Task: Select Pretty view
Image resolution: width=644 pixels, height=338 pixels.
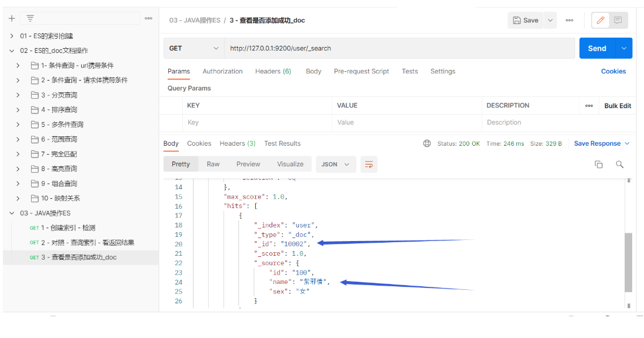Action: 181,164
